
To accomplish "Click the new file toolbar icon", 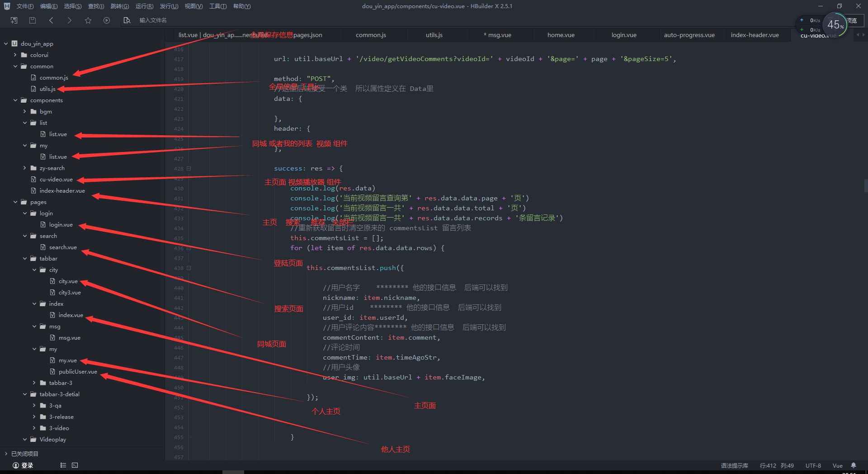I will (14, 20).
